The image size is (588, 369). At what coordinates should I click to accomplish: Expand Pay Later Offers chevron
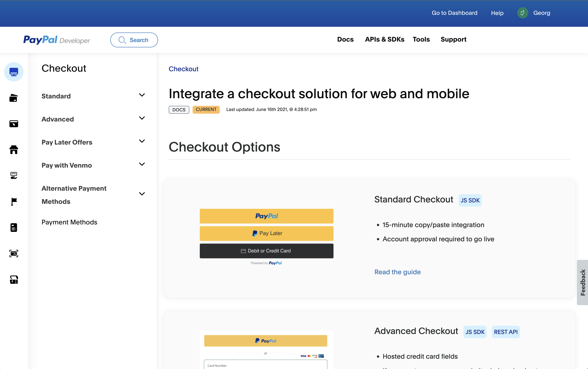point(142,141)
